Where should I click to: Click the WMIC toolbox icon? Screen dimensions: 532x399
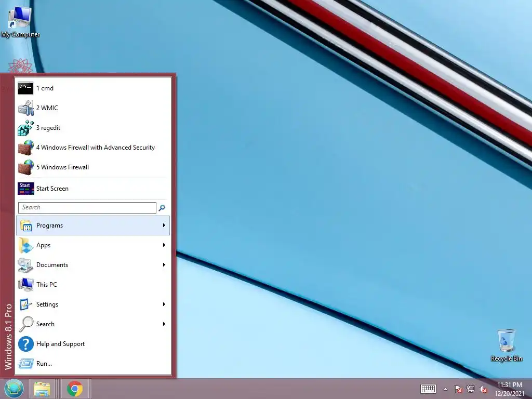tap(25, 108)
